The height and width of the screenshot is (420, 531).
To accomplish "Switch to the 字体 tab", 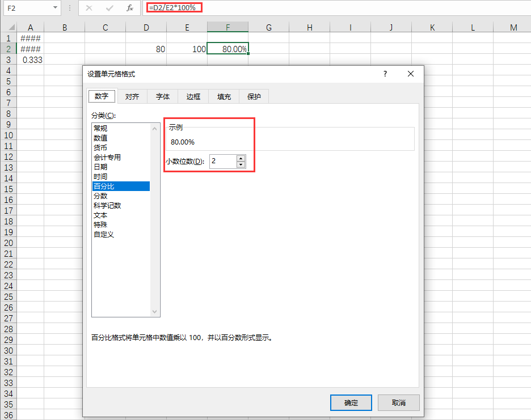I will coord(162,96).
